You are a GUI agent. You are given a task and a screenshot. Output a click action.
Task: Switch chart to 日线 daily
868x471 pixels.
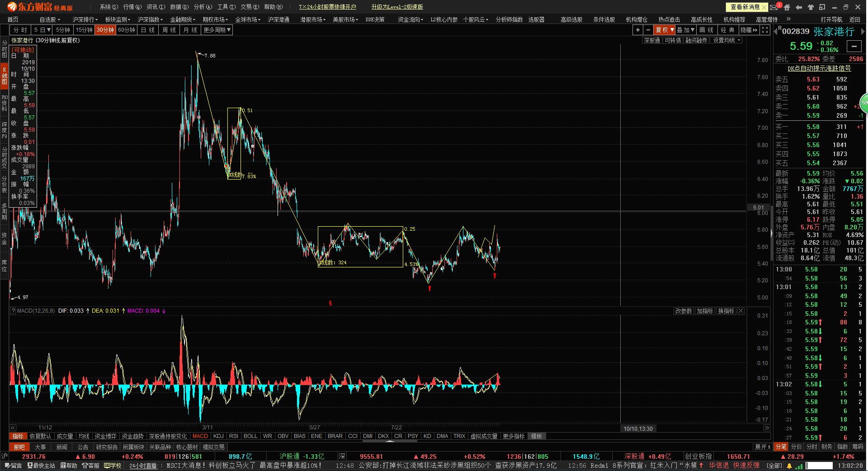148,30
